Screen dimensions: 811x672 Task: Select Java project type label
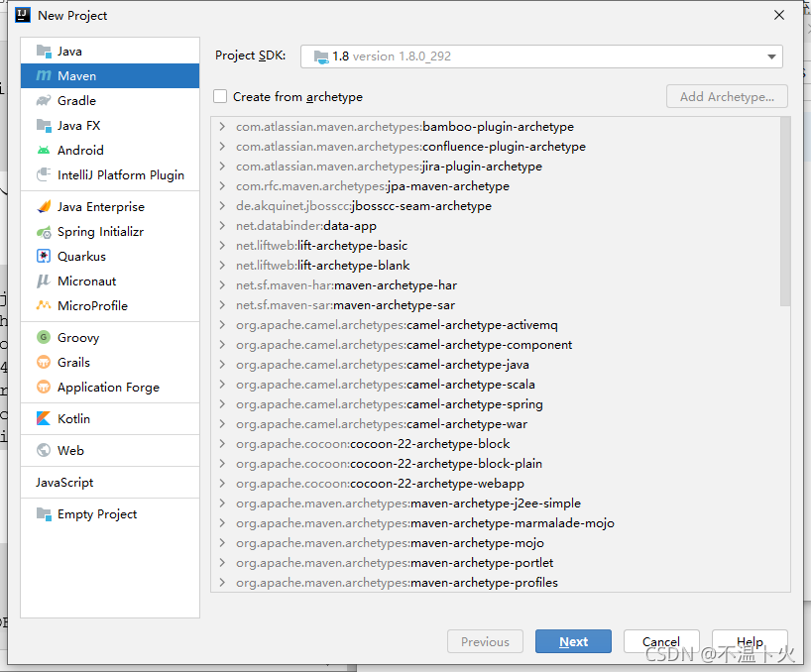(69, 52)
